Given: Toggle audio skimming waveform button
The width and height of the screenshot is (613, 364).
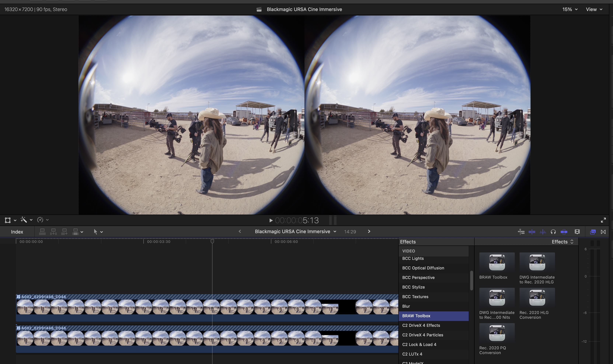Looking at the screenshot, I should pyautogui.click(x=543, y=232).
